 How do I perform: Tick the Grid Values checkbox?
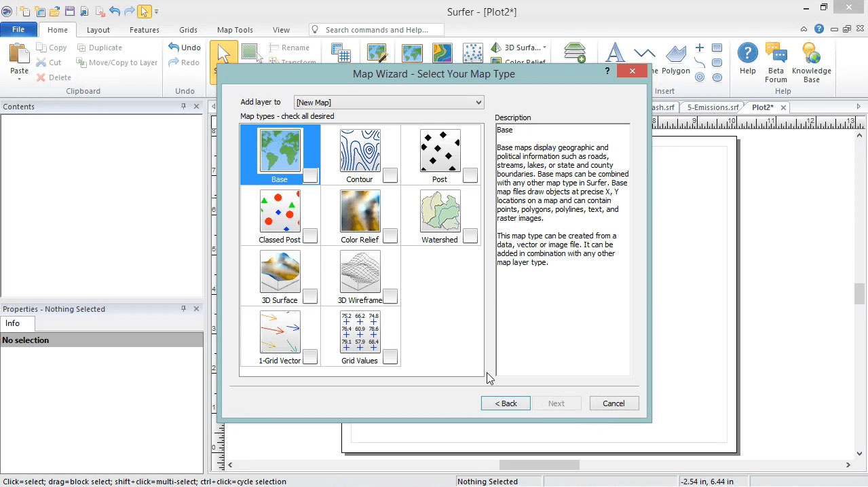[390, 357]
